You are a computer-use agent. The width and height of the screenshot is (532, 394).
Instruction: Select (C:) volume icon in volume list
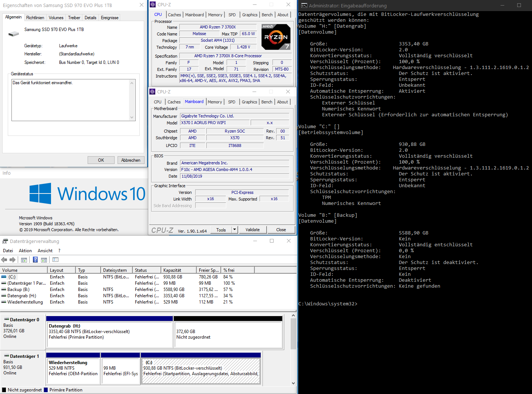pyautogui.click(x=4, y=277)
